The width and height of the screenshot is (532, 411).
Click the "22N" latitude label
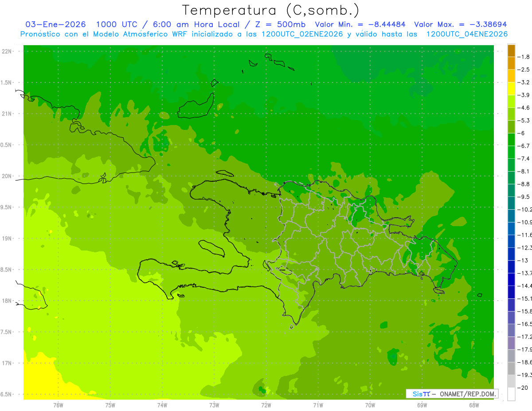coord(7,51)
